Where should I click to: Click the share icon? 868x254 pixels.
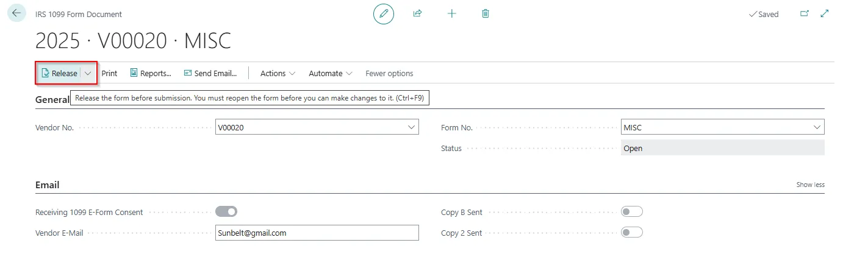point(418,13)
